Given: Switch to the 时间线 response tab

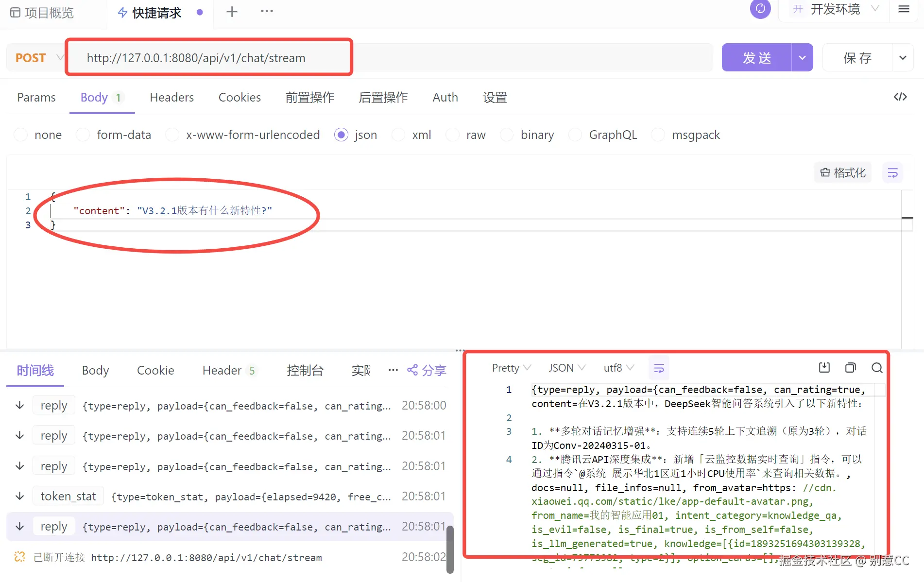Looking at the screenshot, I should (35, 370).
